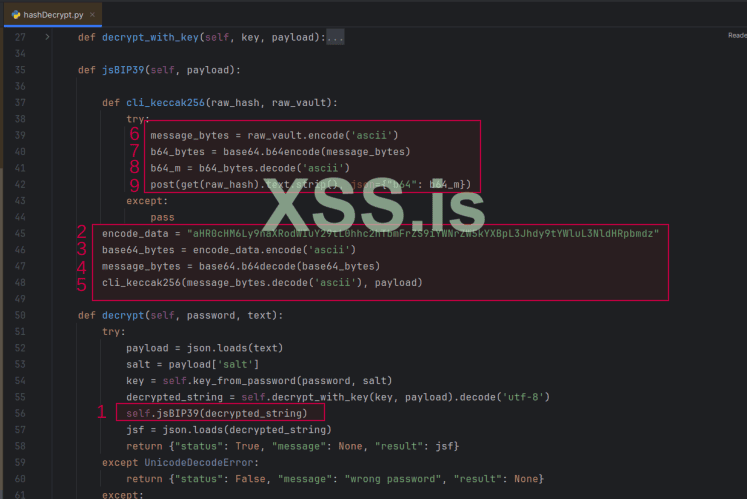Click 'self.jsBIP39(decrypted_string)' call
The image size is (747, 499).
pyautogui.click(x=217, y=413)
